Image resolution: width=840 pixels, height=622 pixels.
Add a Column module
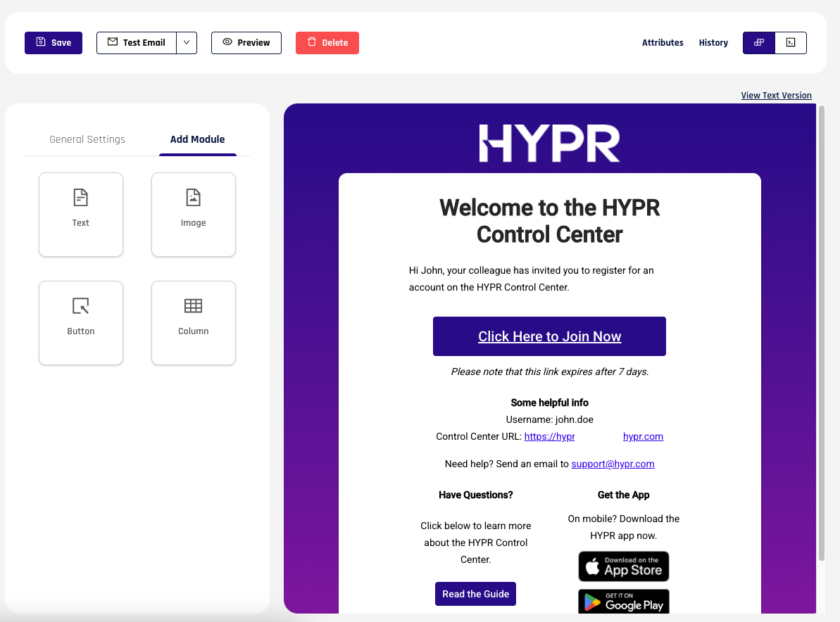pyautogui.click(x=193, y=322)
